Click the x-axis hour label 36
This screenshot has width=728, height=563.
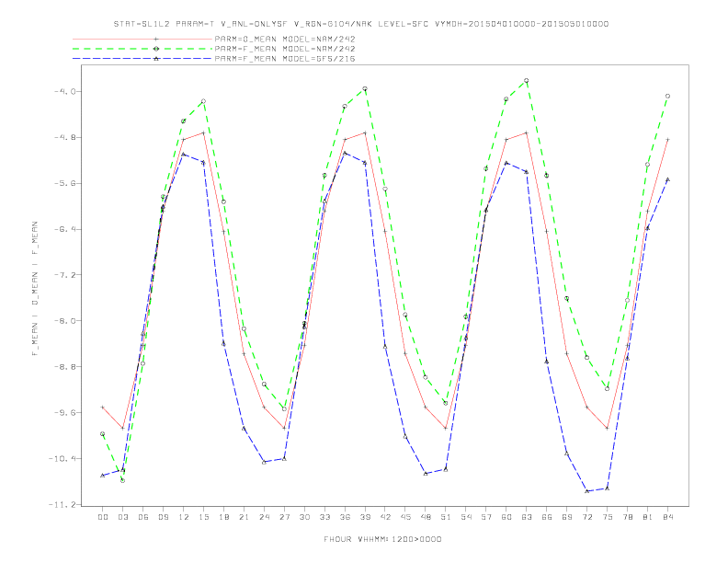[345, 517]
